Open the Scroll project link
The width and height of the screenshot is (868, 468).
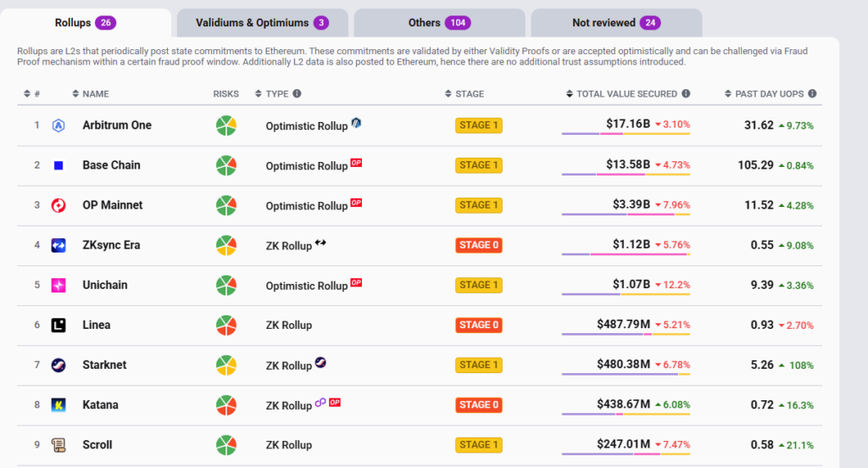[97, 445]
